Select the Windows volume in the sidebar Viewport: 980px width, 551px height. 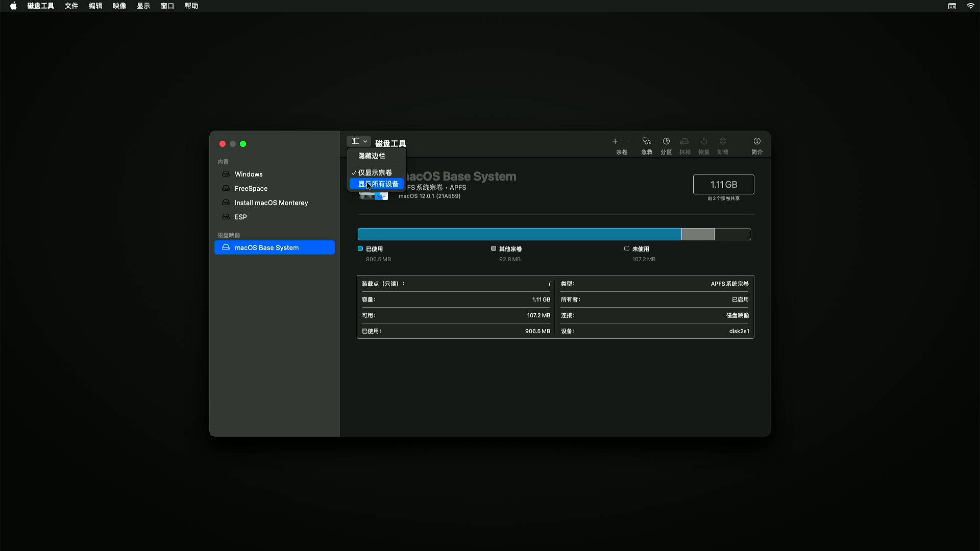pos(249,174)
